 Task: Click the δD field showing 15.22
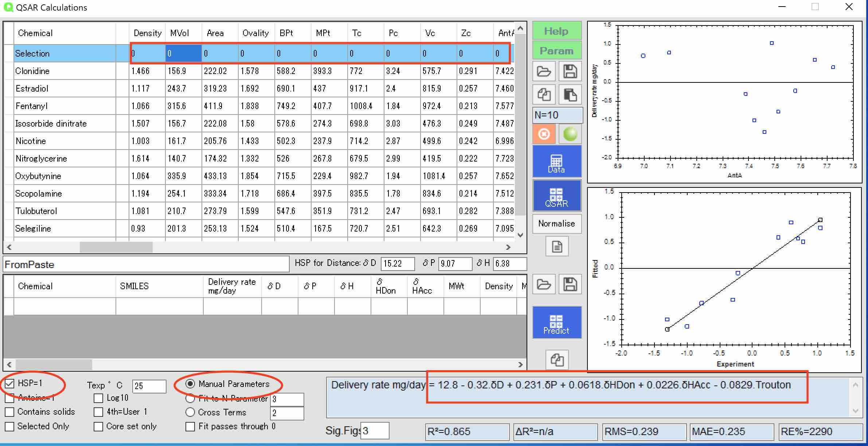398,264
